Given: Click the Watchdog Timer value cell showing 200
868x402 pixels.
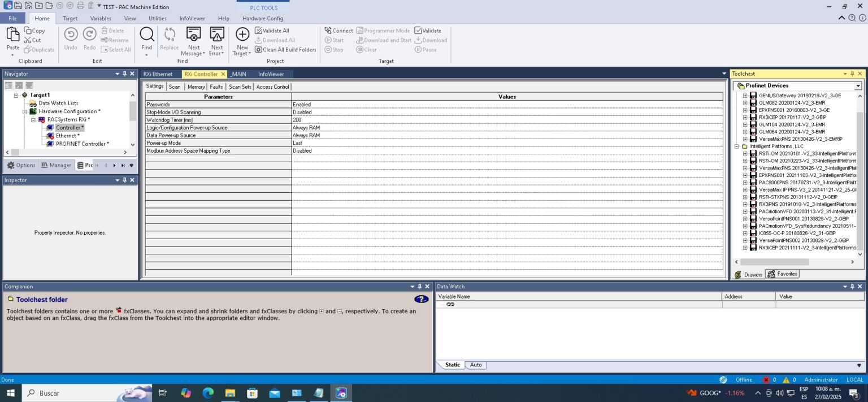Looking at the screenshot, I should pyautogui.click(x=339, y=119).
